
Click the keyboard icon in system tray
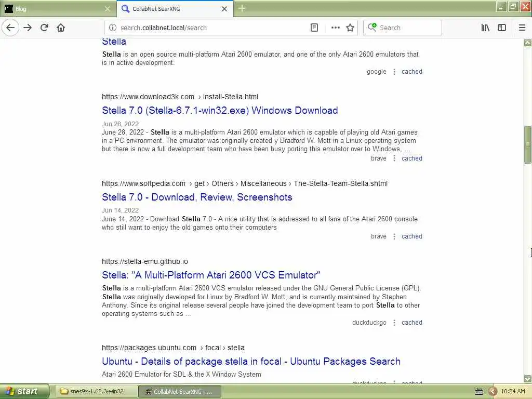pyautogui.click(x=478, y=392)
